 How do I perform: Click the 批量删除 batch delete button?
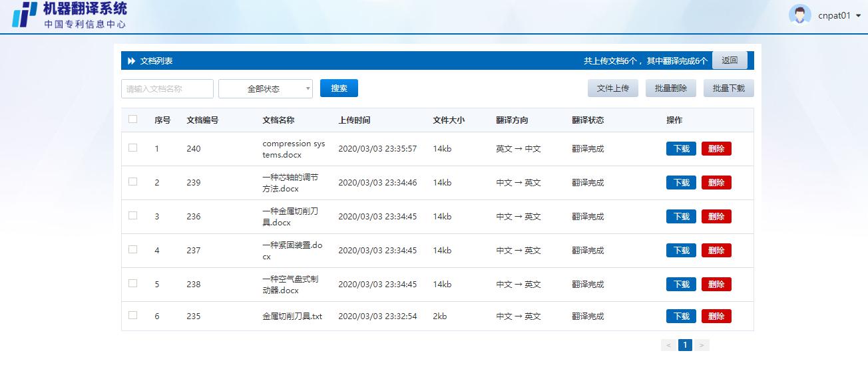tap(670, 88)
